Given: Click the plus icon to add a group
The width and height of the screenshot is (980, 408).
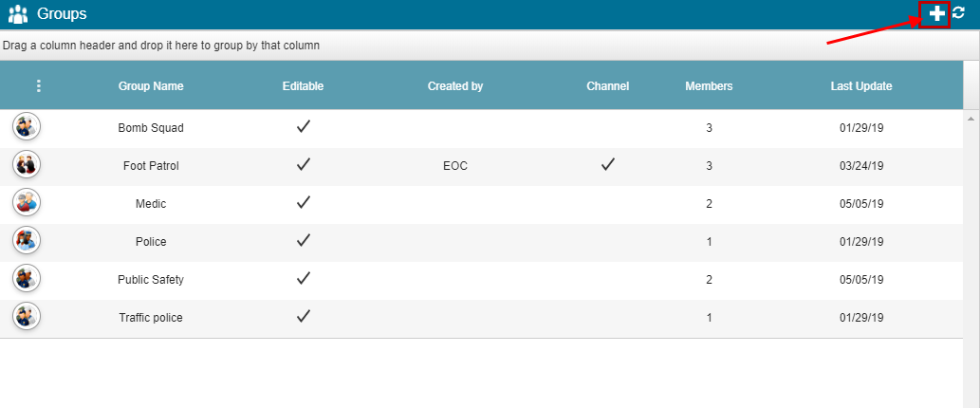Looking at the screenshot, I should [936, 13].
